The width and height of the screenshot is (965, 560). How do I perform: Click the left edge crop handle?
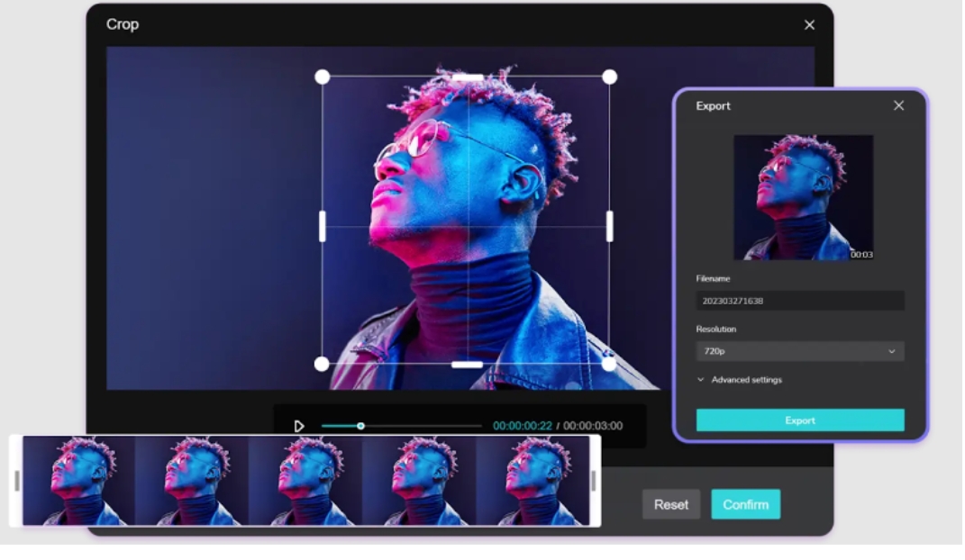(x=323, y=226)
